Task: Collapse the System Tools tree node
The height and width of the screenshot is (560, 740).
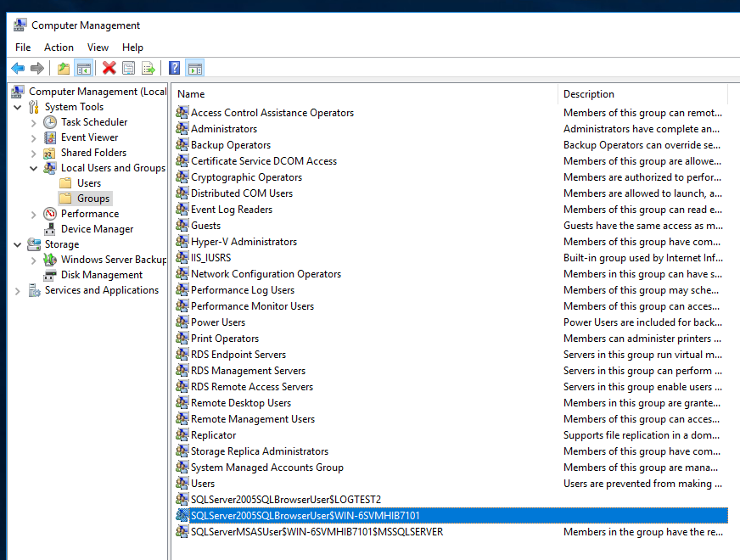Action: click(18, 107)
